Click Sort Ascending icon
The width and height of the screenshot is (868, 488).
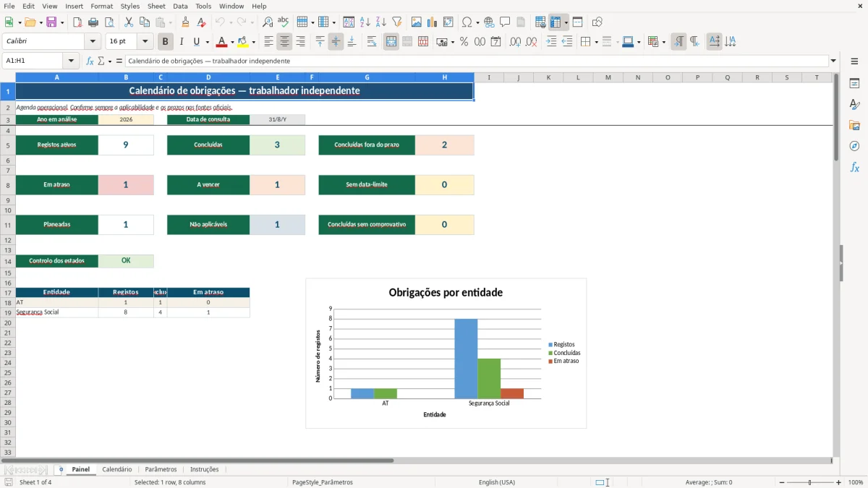365,22
